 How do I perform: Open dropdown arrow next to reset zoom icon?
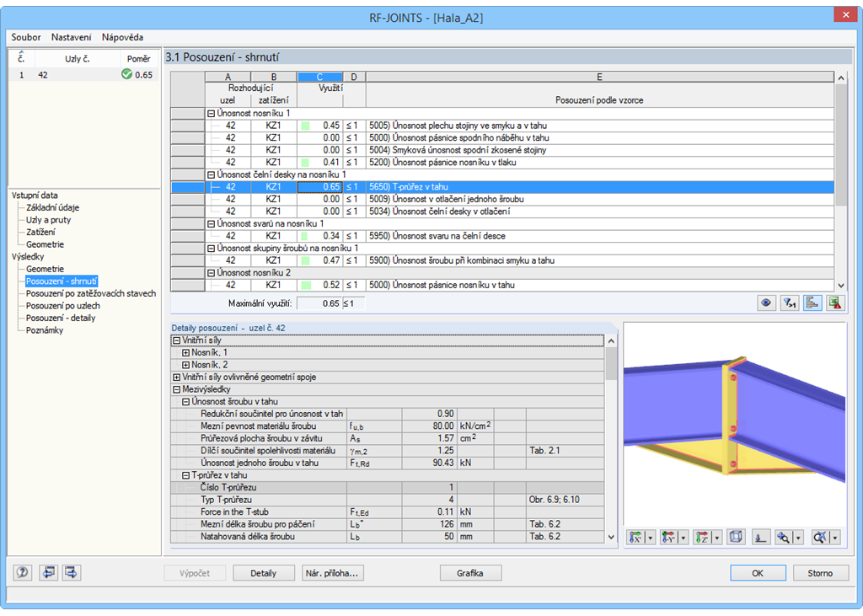pos(835,538)
